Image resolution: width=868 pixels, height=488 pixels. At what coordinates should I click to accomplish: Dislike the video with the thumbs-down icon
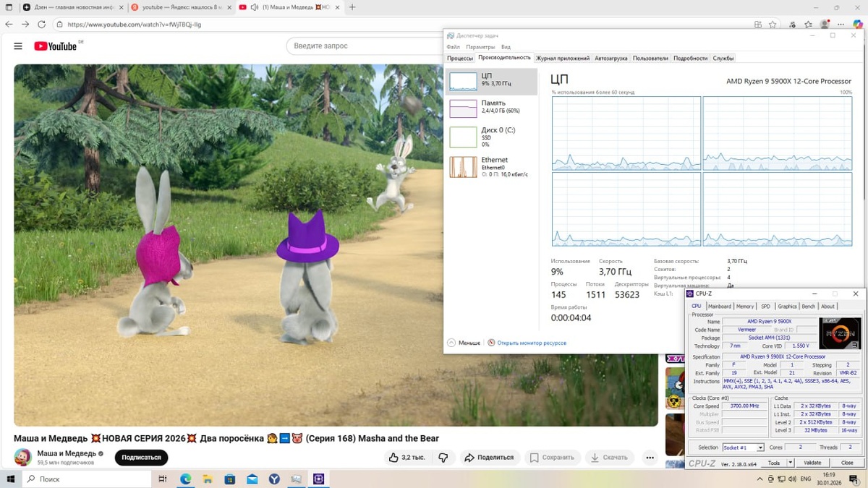(x=443, y=458)
